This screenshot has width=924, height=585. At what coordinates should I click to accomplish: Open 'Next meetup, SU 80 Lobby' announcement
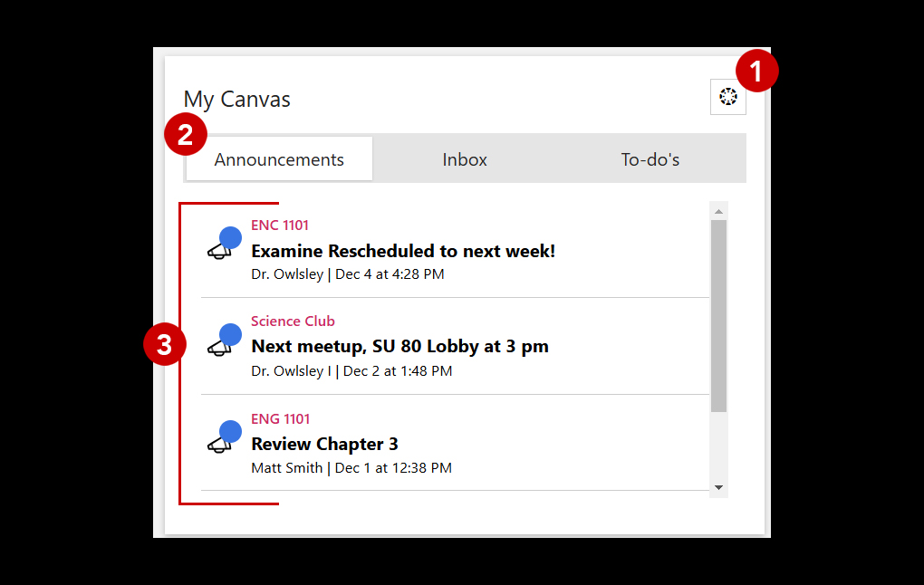coord(399,346)
